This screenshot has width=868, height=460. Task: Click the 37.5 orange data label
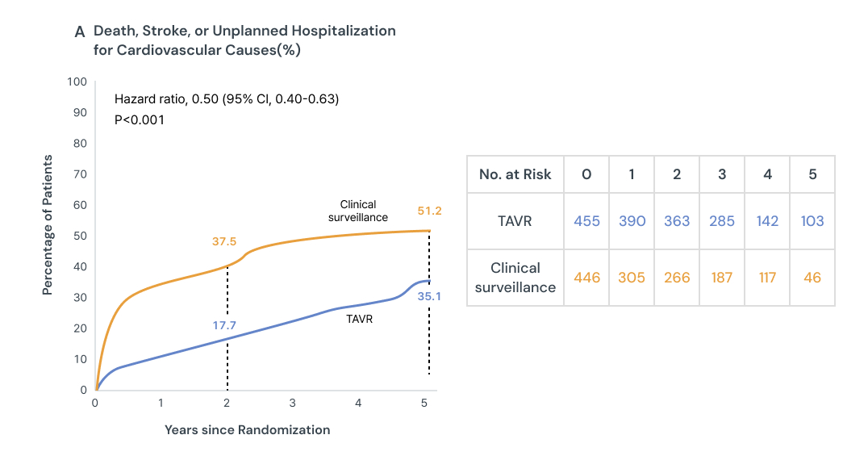click(225, 240)
